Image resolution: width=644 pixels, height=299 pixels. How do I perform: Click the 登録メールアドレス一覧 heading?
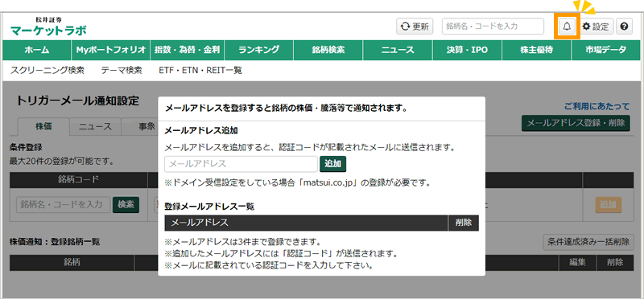tap(209, 207)
